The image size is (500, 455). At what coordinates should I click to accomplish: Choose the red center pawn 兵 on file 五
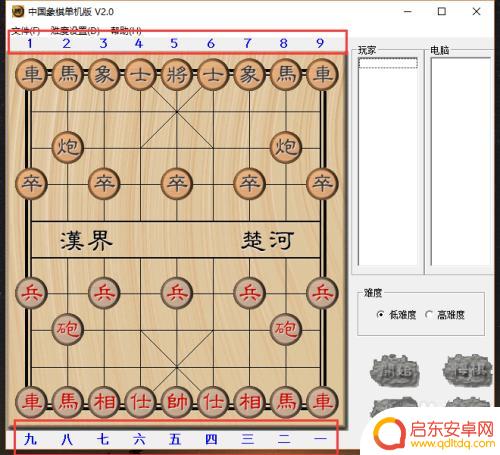[177, 293]
